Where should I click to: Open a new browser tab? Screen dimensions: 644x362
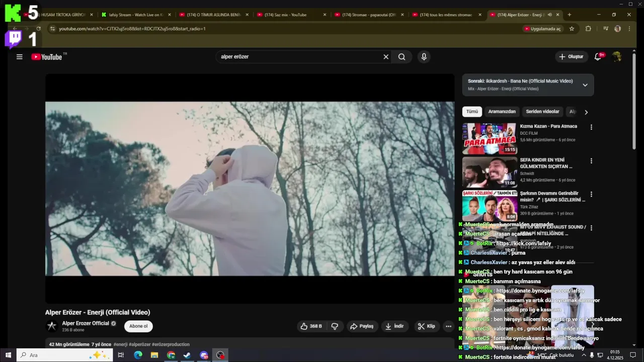point(569,15)
